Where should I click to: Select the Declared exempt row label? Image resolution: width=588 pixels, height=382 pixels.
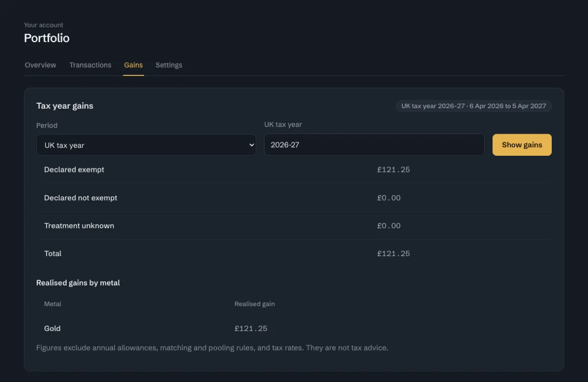(74, 169)
